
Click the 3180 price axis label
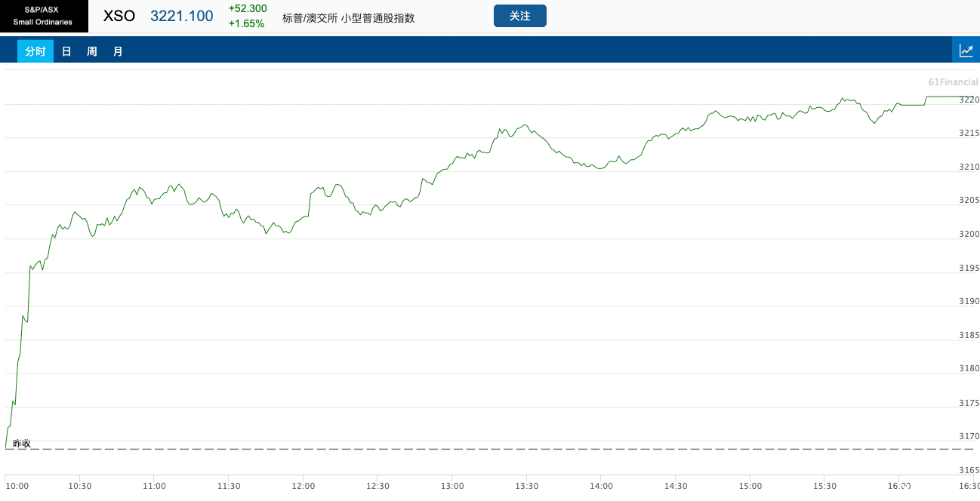tap(969, 368)
